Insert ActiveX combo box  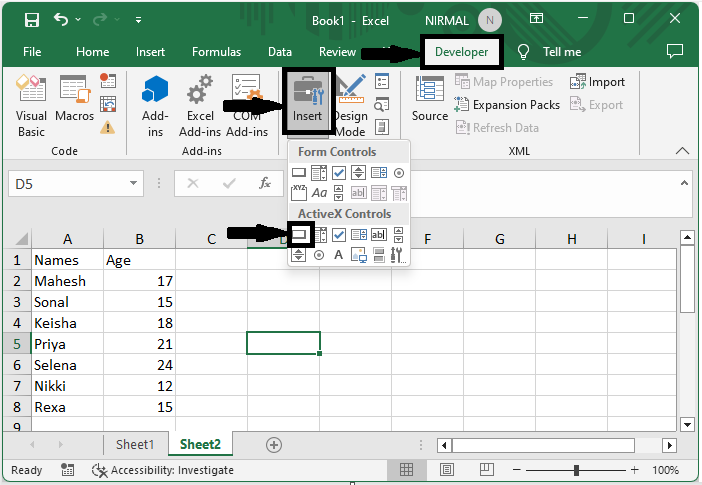(x=320, y=234)
